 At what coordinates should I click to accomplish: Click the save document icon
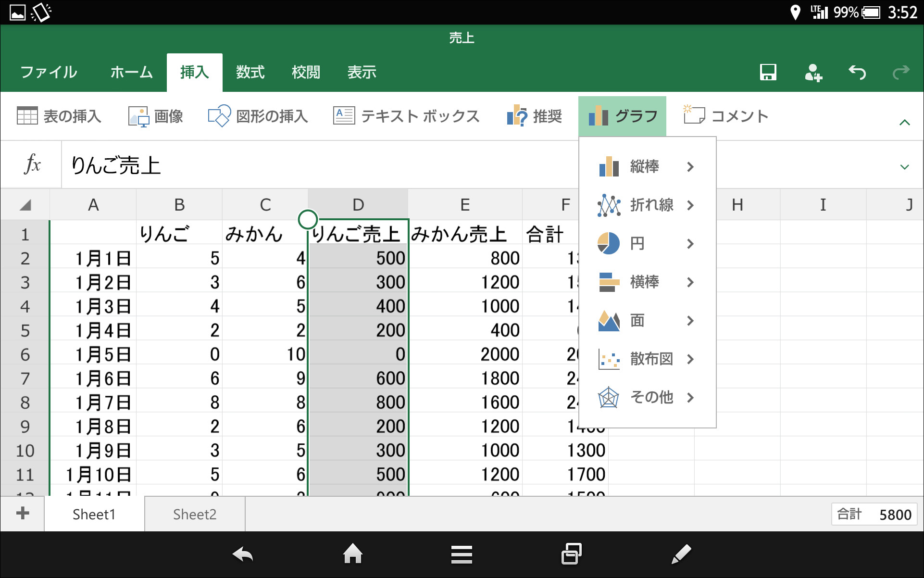(767, 72)
